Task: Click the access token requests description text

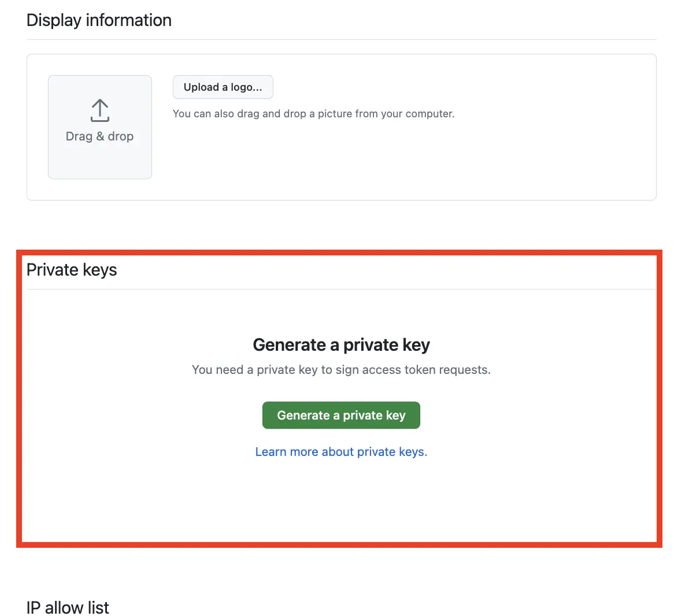Action: pyautogui.click(x=341, y=369)
